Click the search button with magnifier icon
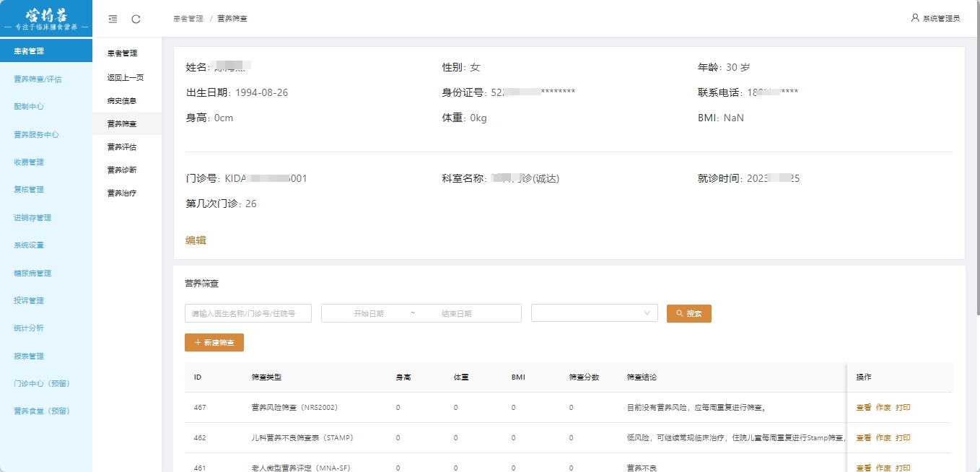The height and width of the screenshot is (472, 980). (688, 313)
